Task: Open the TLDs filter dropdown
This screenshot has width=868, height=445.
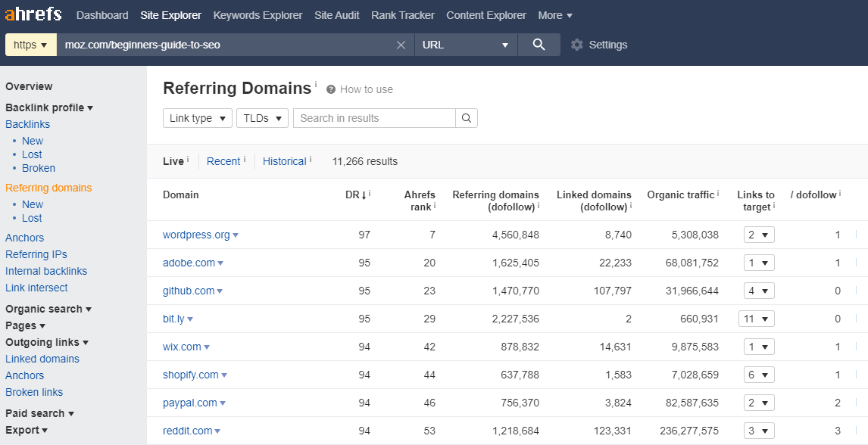Action: click(x=262, y=118)
